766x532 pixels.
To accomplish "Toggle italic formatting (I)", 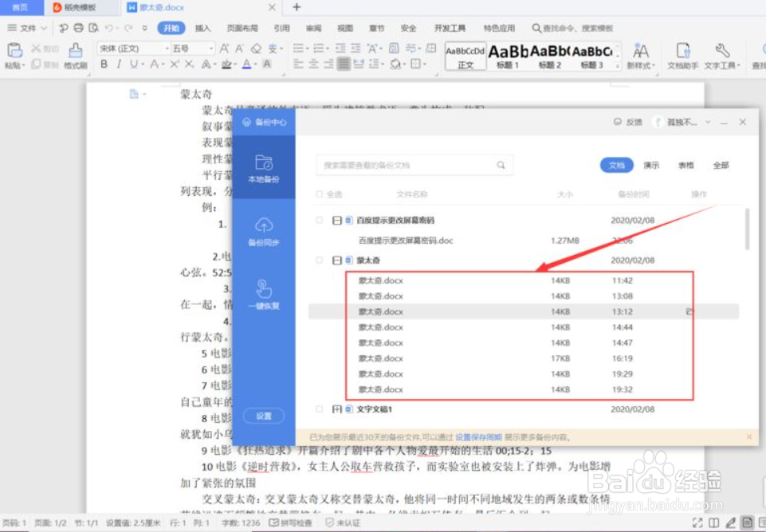I will click(x=118, y=64).
